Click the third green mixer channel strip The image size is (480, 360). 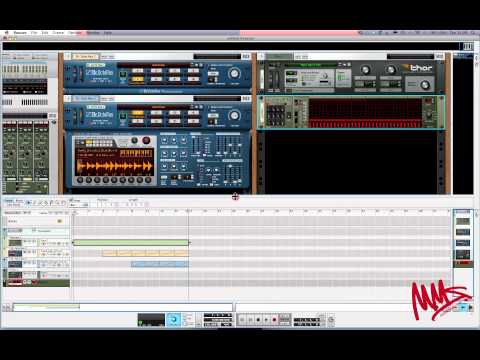pos(41,152)
